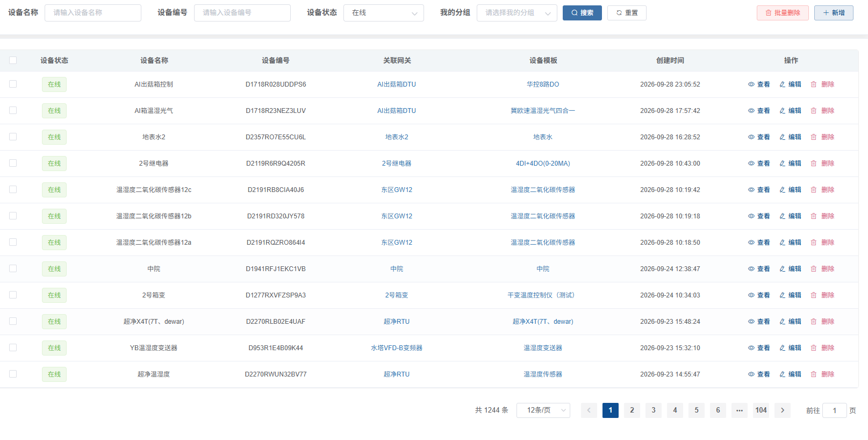Go to page 2 in pagination
868x440 pixels.
coord(632,410)
